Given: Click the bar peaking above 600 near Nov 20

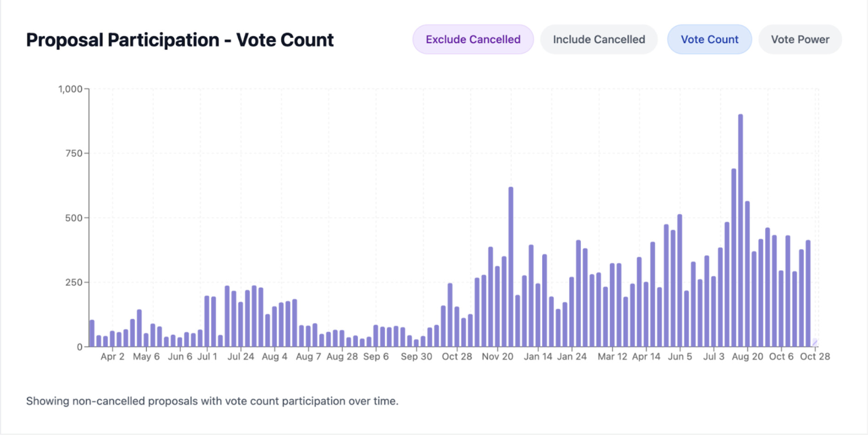Looking at the screenshot, I should tap(511, 267).
